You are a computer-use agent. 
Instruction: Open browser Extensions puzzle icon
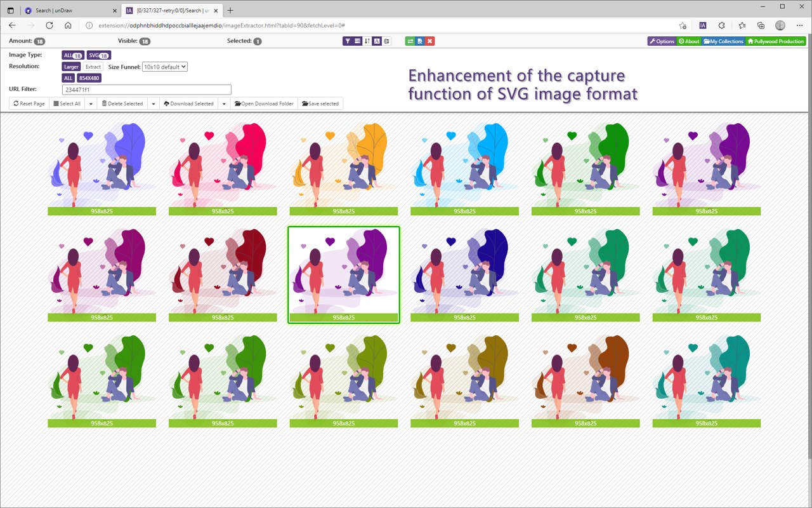click(722, 25)
